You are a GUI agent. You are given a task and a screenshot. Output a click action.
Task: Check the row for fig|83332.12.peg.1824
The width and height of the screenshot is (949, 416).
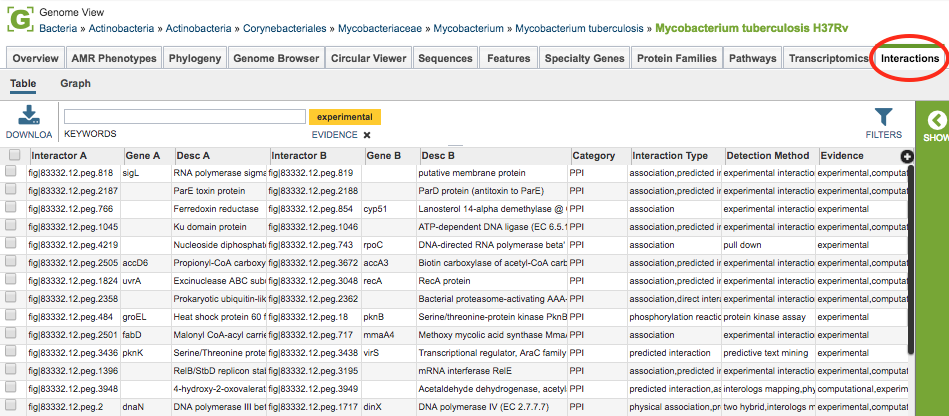[11, 280]
